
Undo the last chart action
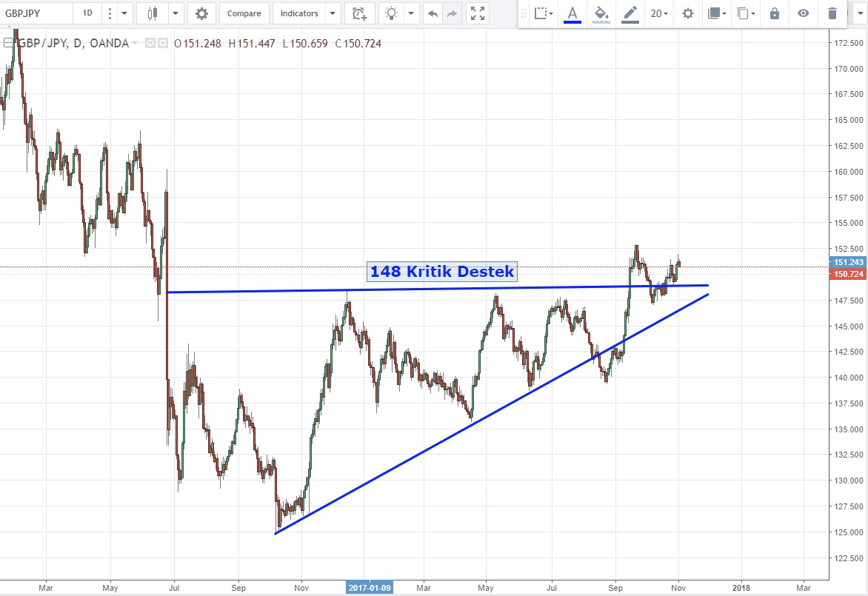(433, 13)
